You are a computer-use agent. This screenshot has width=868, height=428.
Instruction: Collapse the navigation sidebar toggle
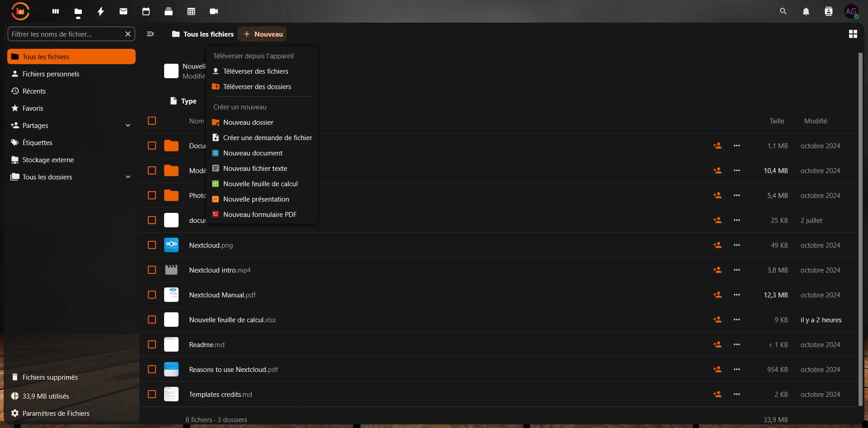pyautogui.click(x=151, y=34)
